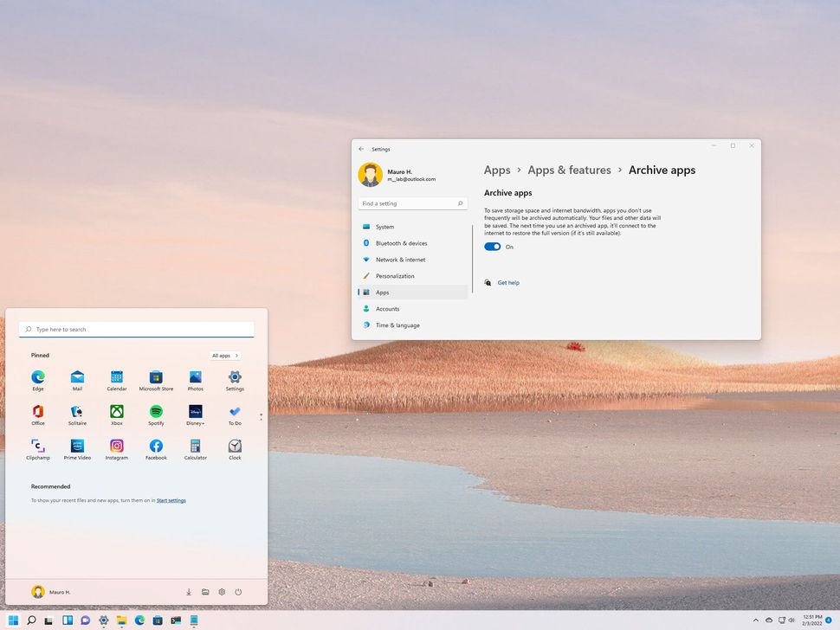Open the Xbox app
Screen dimensions: 840x630
point(116,414)
